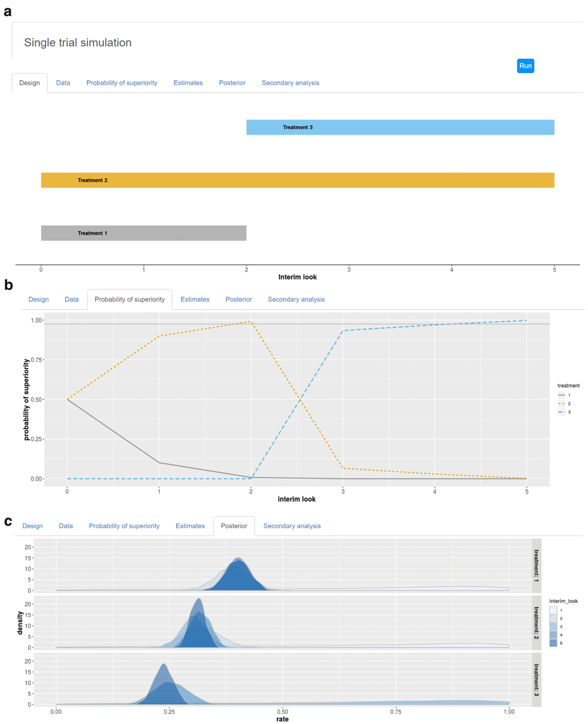588x724 pixels.
Task: Switch to Estimates tab in panel c
Action: coord(190,526)
